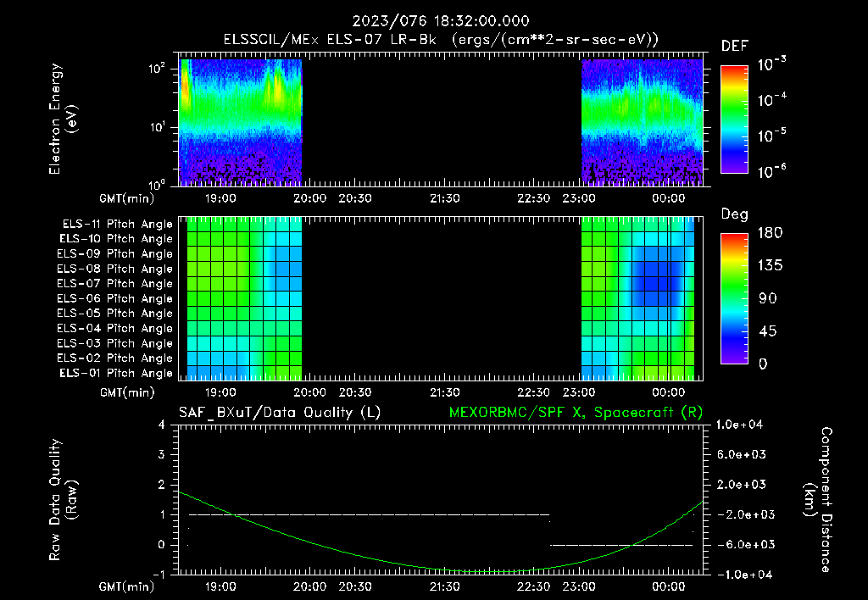868x600 pixels.
Task: Click the 135 tick on the Deg color bar
Action: 770,266
